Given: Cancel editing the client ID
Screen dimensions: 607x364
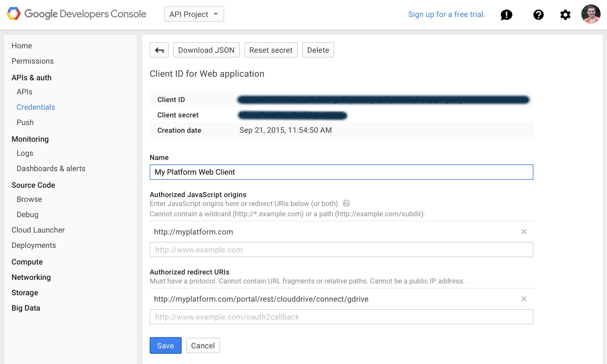Looking at the screenshot, I should (203, 346).
